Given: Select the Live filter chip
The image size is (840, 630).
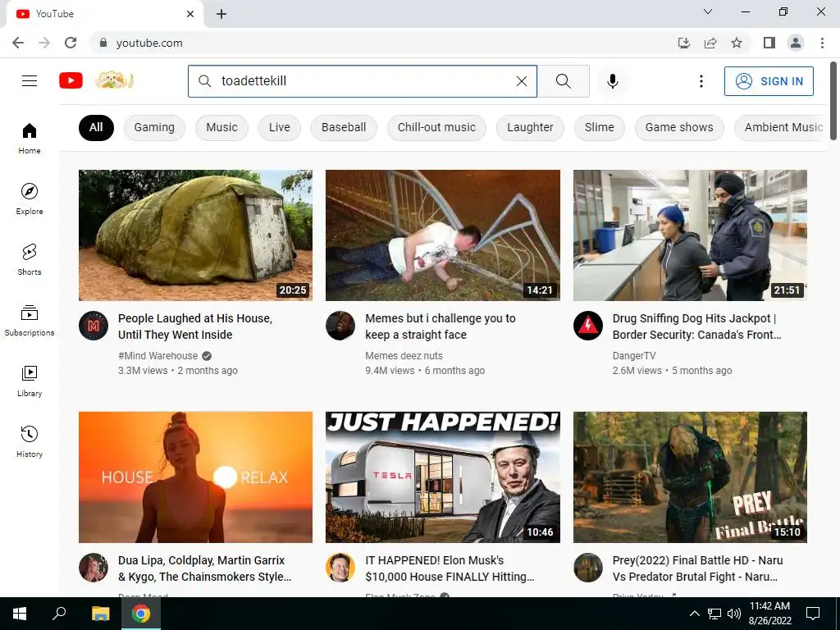Looking at the screenshot, I should click(280, 127).
